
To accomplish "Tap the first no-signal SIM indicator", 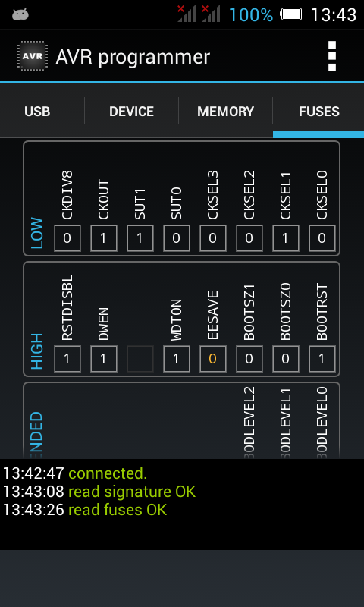I will (x=187, y=14).
